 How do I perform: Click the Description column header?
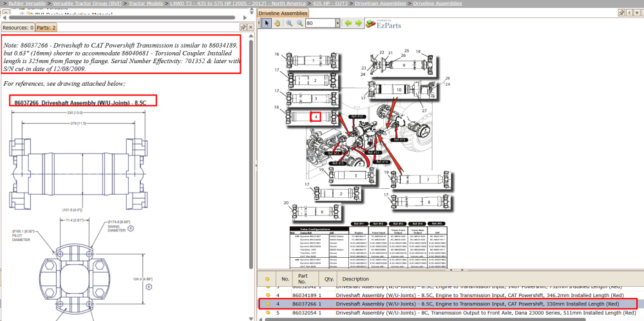pos(490,278)
